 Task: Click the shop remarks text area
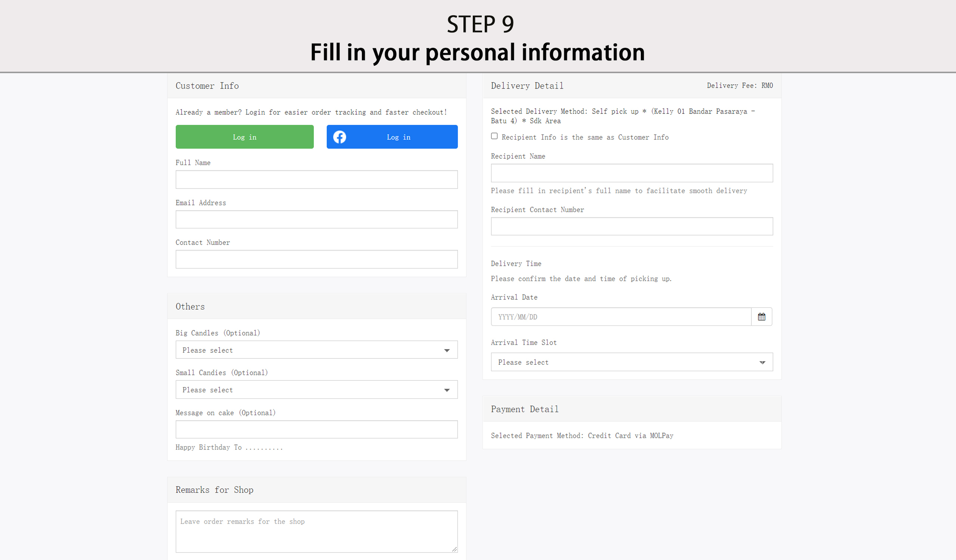[x=316, y=531]
